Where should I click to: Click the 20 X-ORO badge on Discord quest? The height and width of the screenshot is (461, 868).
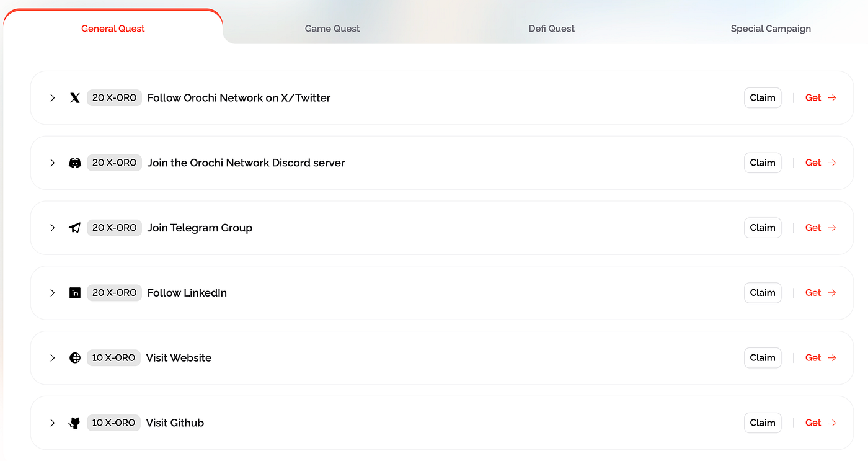point(115,163)
